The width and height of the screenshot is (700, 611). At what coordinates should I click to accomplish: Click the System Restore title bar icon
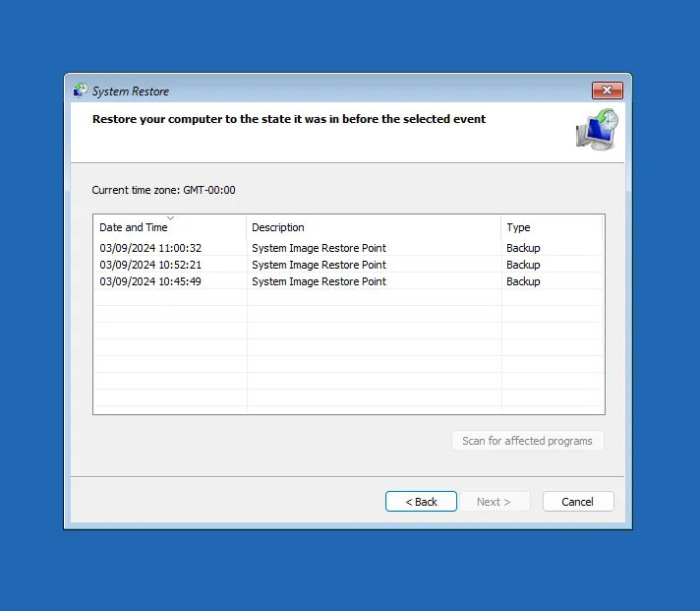click(x=81, y=91)
